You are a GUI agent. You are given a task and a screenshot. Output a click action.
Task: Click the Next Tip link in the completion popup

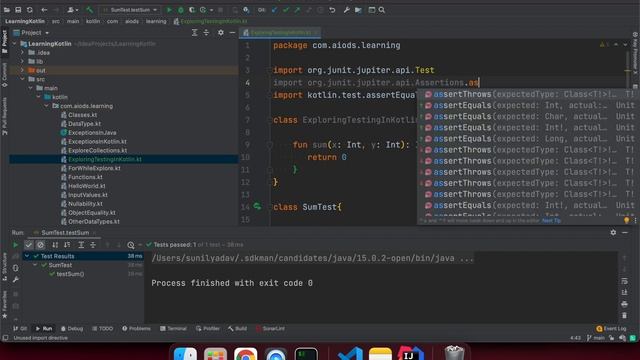551,221
